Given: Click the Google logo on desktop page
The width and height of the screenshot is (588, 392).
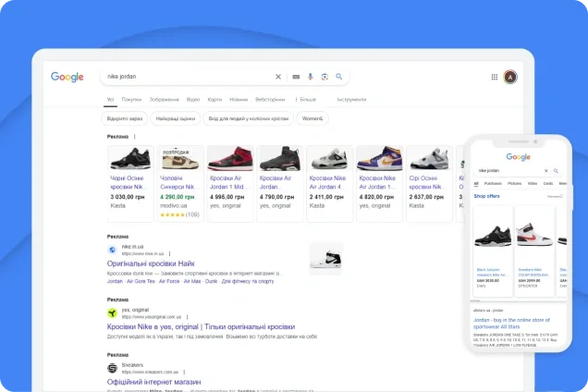Looking at the screenshot, I should pos(67,77).
